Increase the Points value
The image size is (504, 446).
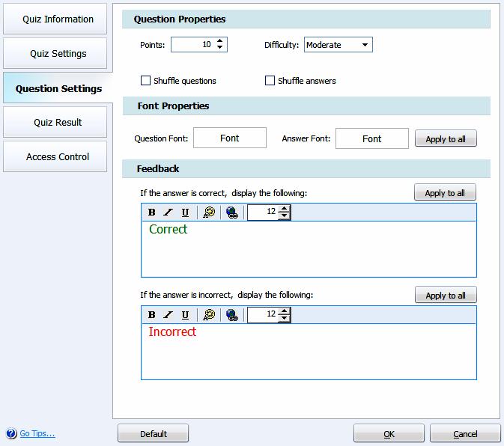click(220, 41)
